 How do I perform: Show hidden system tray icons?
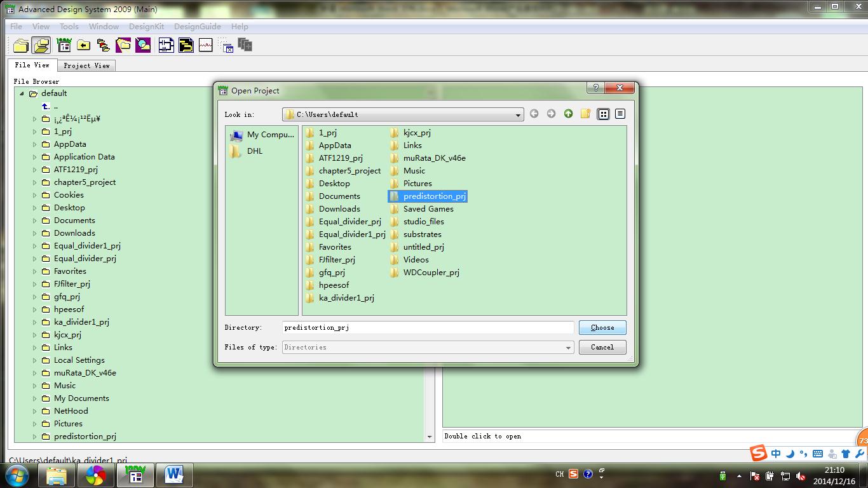coord(739,476)
